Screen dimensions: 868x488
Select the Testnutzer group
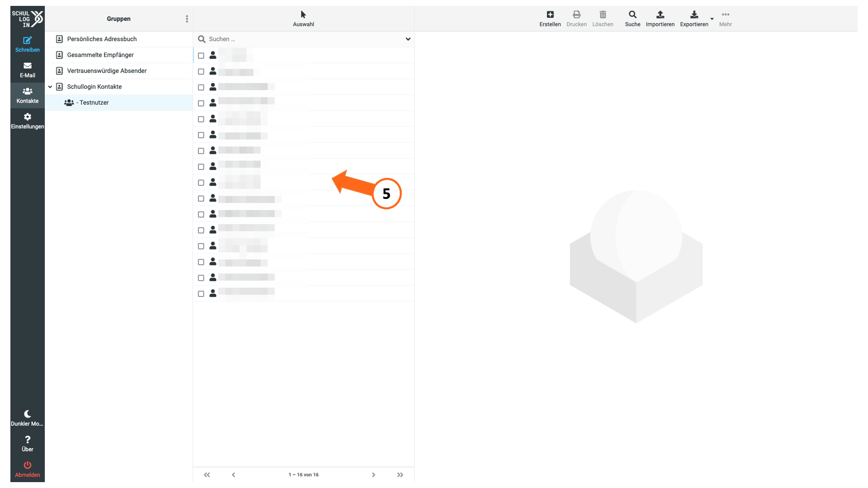[x=119, y=103]
